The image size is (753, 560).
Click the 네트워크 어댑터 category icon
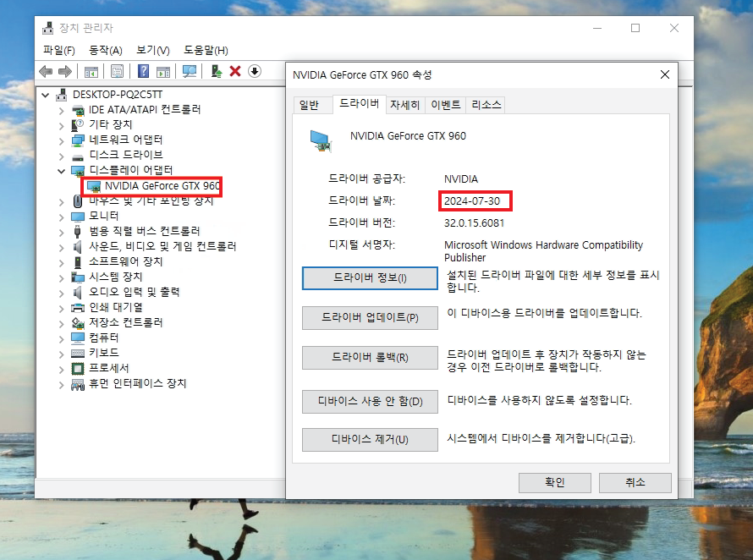click(78, 140)
